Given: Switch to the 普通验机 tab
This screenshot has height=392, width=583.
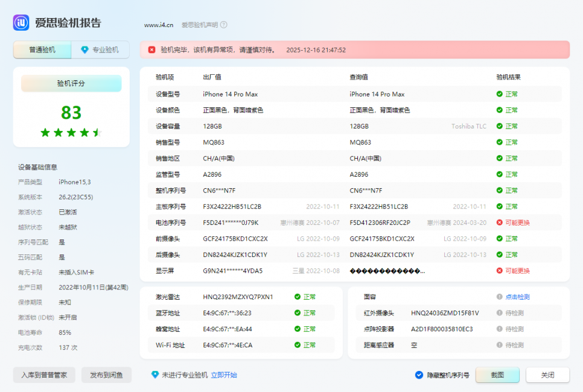Looking at the screenshot, I should pyautogui.click(x=42, y=50).
